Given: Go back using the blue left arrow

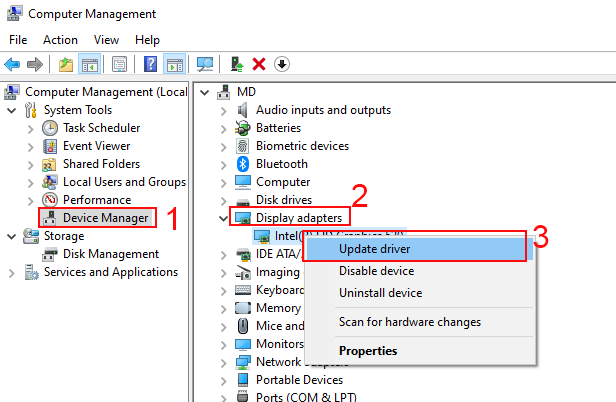Looking at the screenshot, I should [x=12, y=64].
